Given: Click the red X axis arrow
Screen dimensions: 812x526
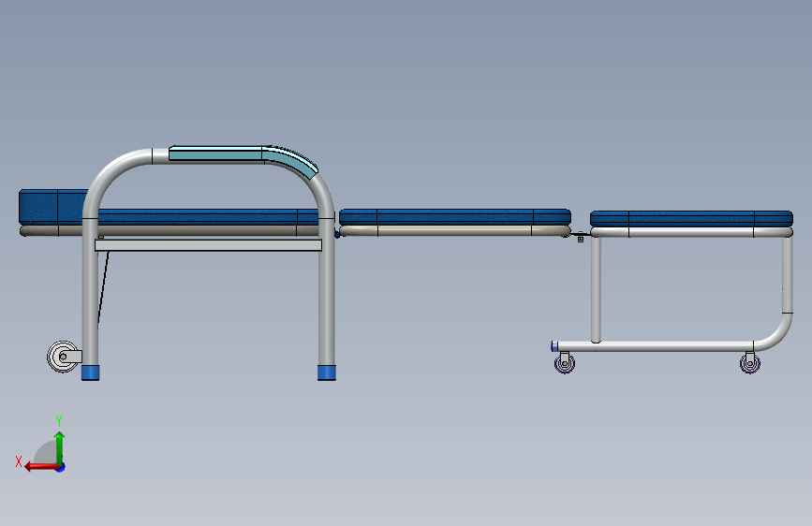Looking at the screenshot, I should [41, 467].
